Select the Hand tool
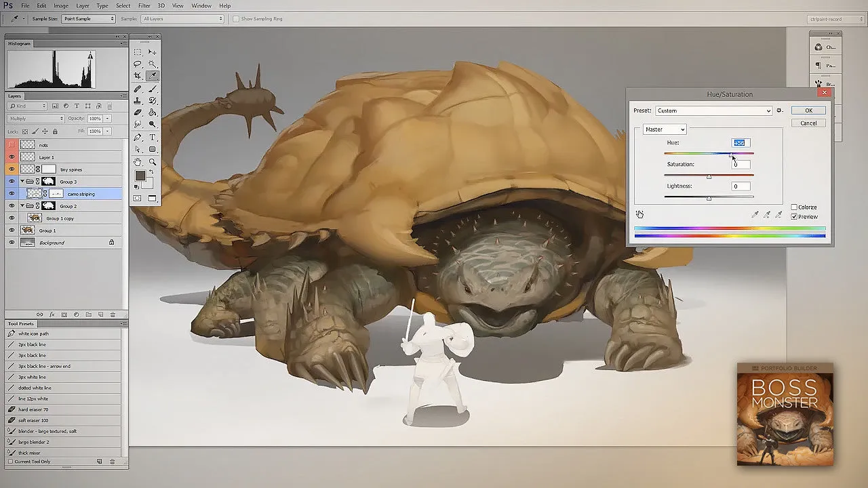 pos(138,162)
